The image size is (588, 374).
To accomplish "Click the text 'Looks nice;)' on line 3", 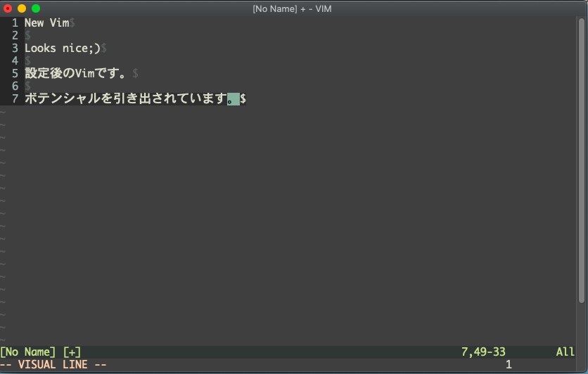I will (x=63, y=48).
